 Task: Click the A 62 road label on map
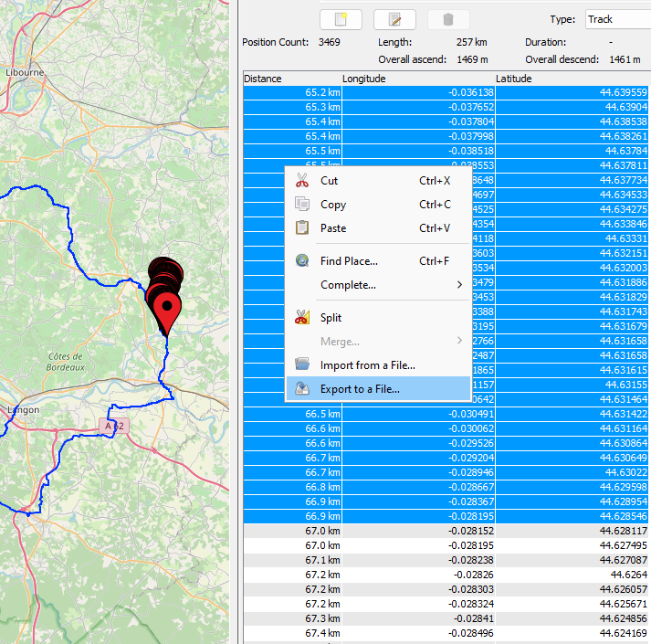tap(112, 425)
